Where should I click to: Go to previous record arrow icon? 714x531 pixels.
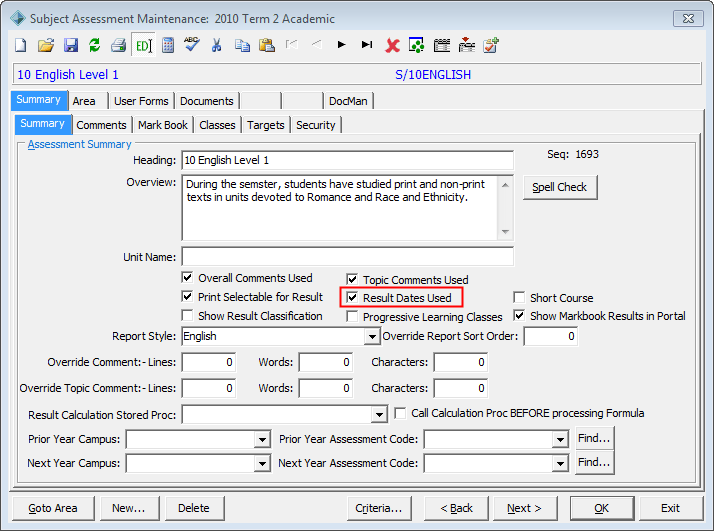[317, 44]
